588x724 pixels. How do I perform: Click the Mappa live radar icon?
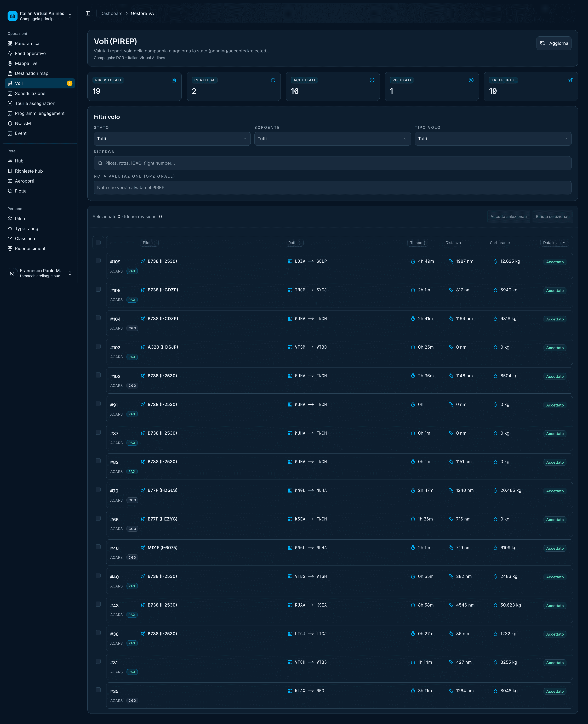pos(10,63)
